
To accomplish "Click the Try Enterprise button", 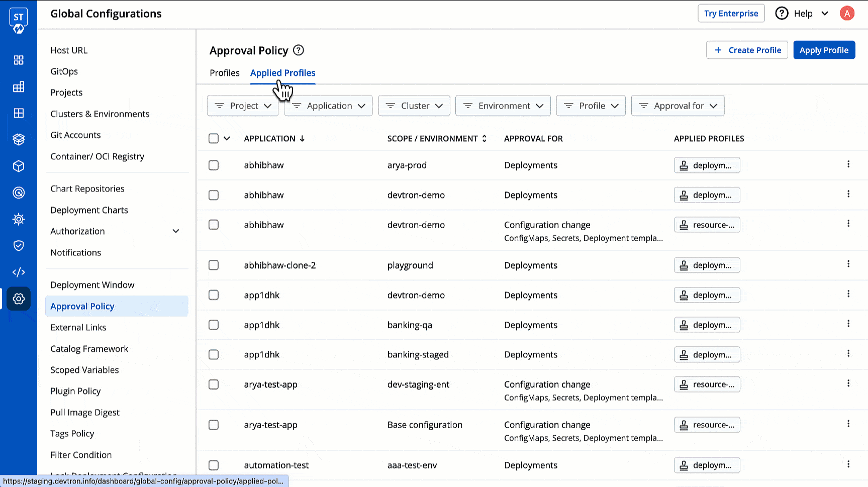I will (731, 14).
